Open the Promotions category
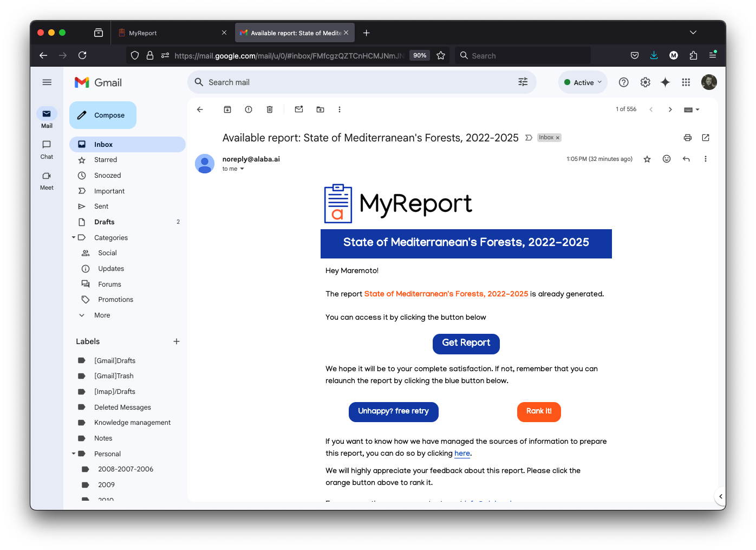Image resolution: width=756 pixels, height=550 pixels. (x=128, y=300)
